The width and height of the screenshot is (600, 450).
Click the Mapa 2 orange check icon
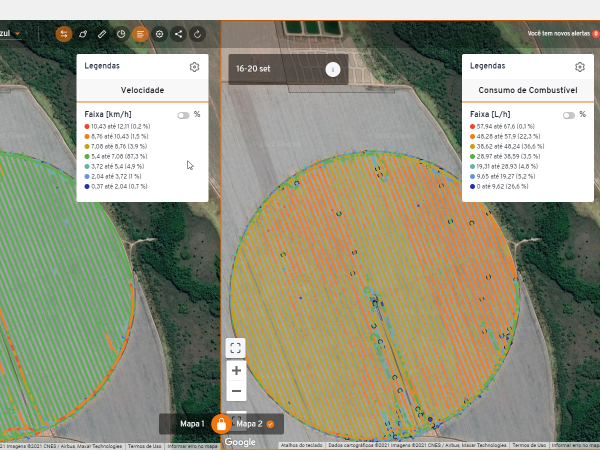tap(271, 424)
